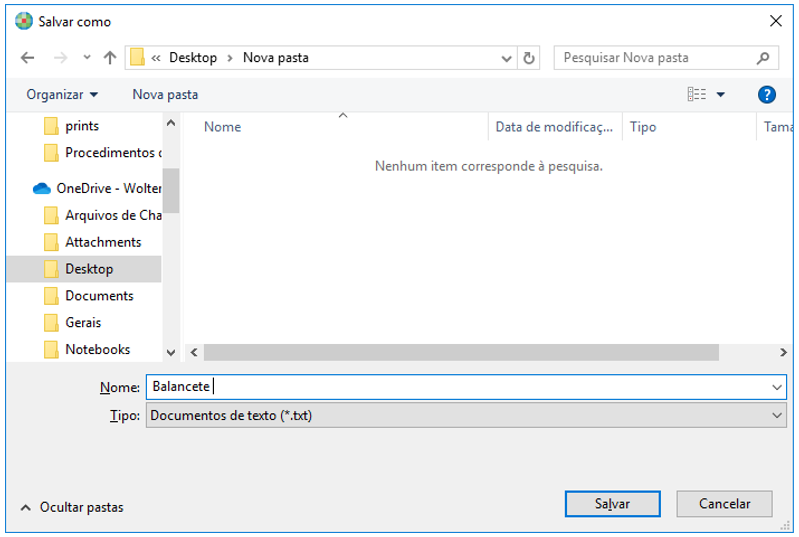Close the Salvar como dialog
Image resolution: width=799 pixels, height=537 pixels.
(x=776, y=21)
